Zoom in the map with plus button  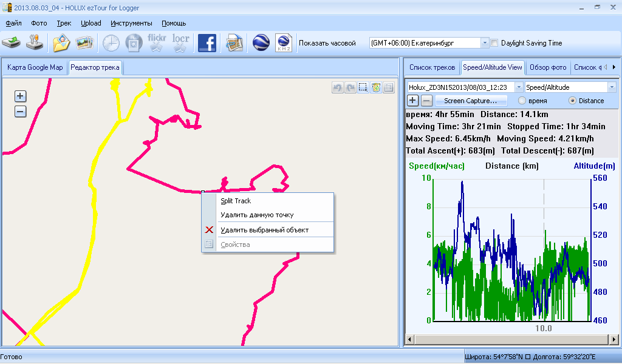coord(20,96)
